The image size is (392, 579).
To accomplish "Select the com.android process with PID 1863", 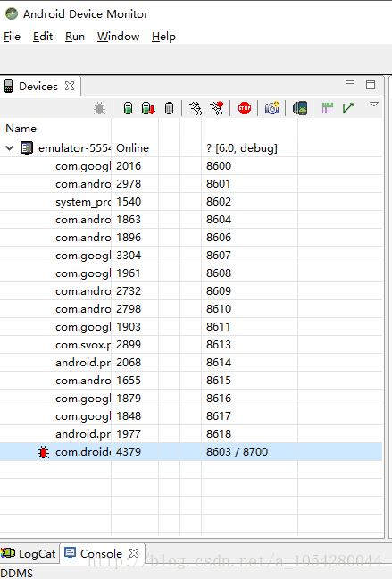I will click(191, 220).
